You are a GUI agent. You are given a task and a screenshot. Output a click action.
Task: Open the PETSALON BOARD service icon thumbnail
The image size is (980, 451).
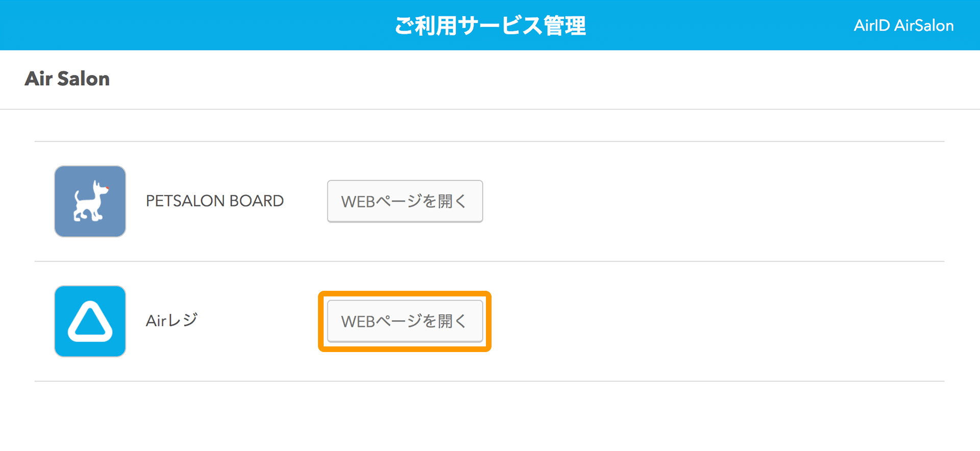click(x=90, y=201)
